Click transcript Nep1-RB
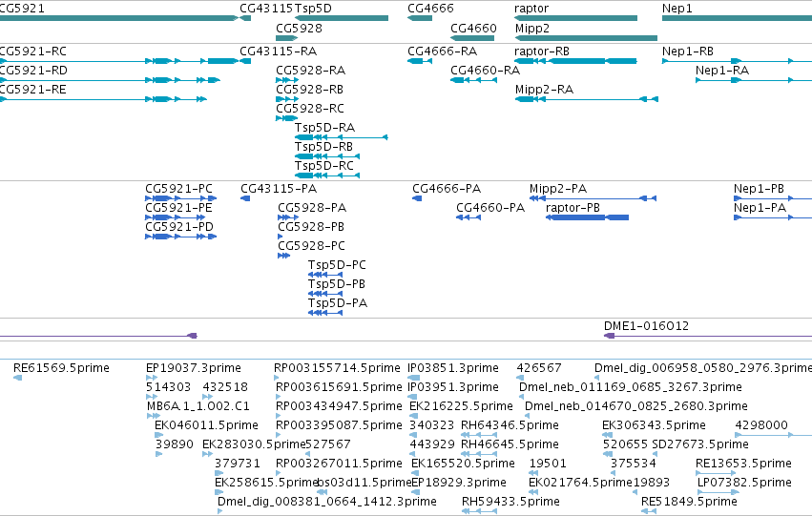 click(x=737, y=61)
